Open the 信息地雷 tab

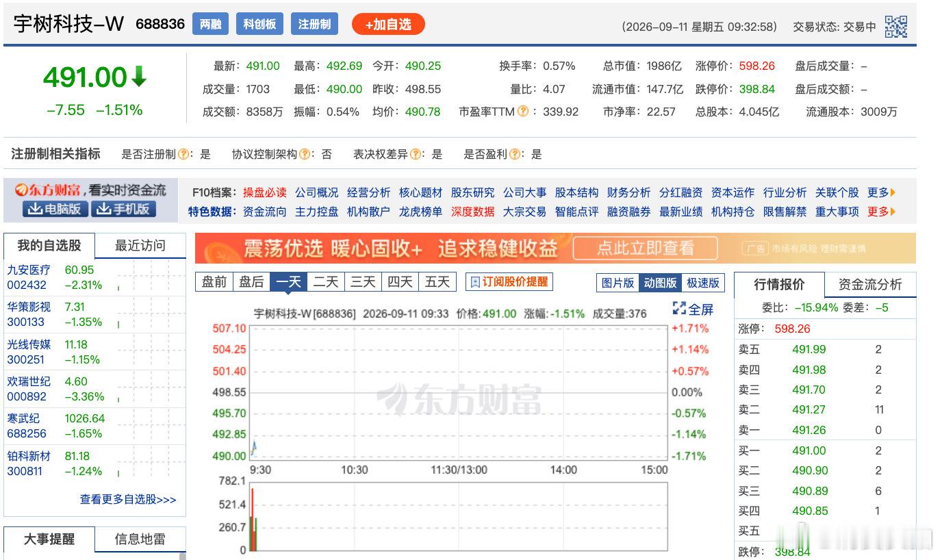140,539
